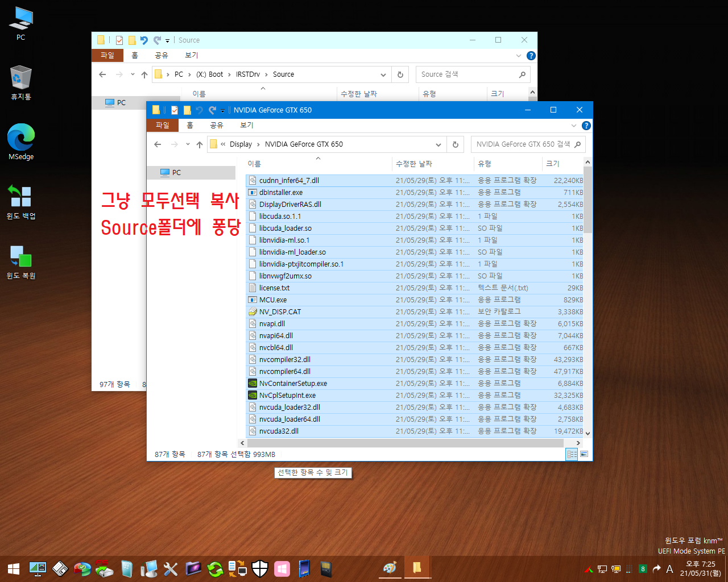
Task: Go up one folder in Source window
Action: [x=144, y=74]
